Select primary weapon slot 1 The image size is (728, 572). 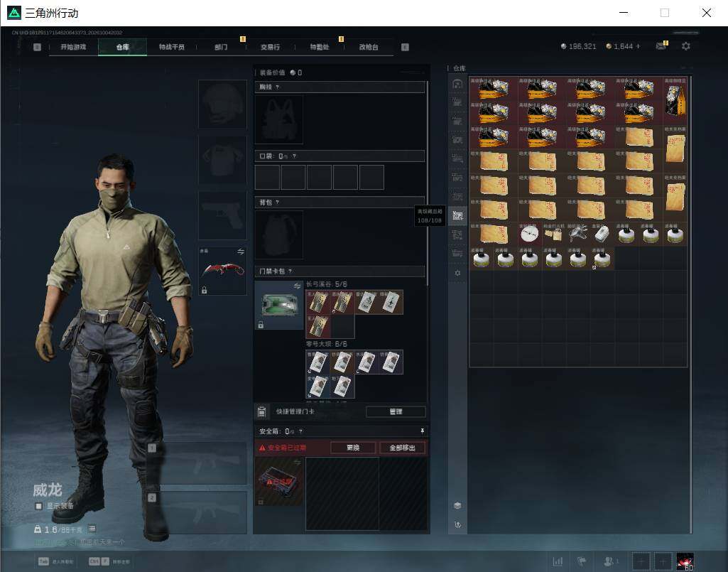tap(197, 463)
